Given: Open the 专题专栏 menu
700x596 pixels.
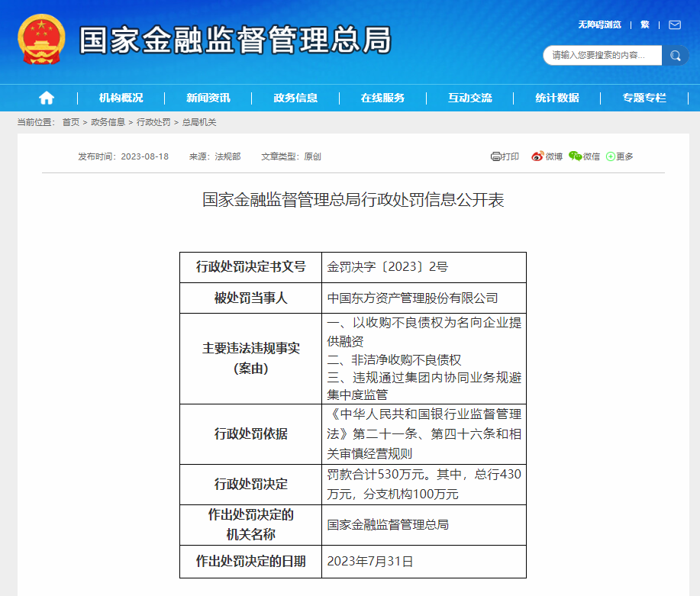Looking at the screenshot, I should coord(644,98).
